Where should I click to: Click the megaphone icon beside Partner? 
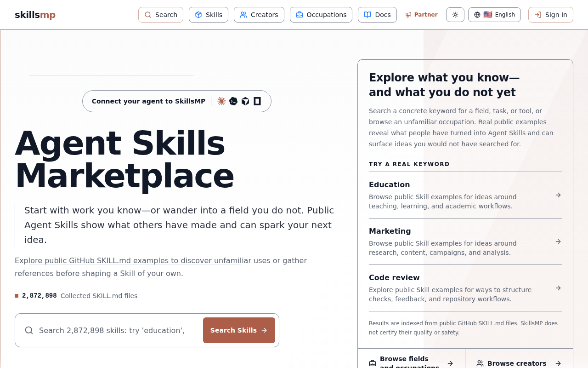click(x=408, y=15)
